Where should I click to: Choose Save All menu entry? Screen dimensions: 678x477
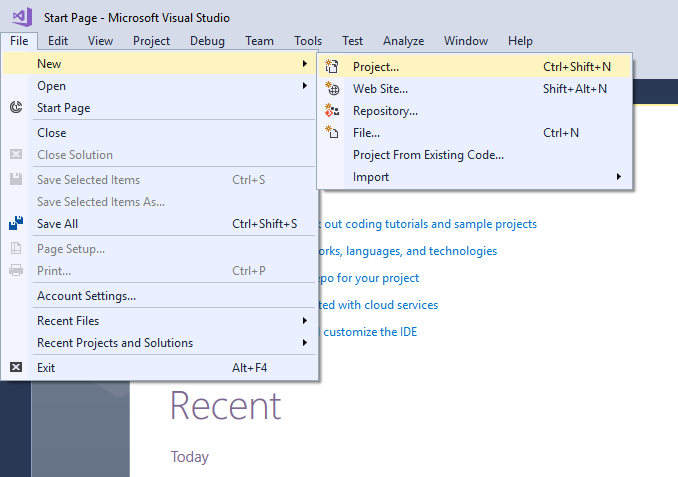(159, 224)
